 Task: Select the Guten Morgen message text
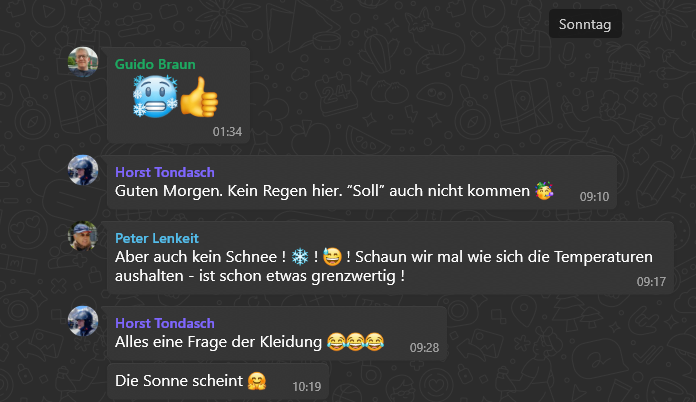[x=322, y=191]
